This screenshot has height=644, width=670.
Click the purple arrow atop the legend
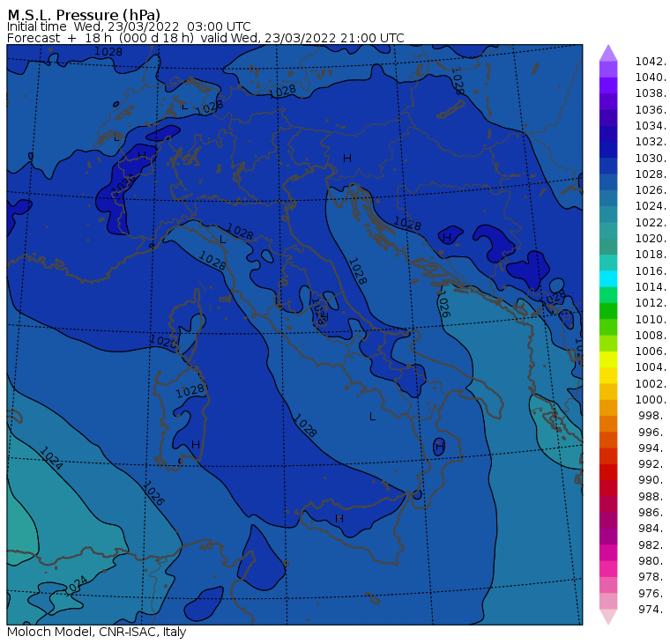608,53
